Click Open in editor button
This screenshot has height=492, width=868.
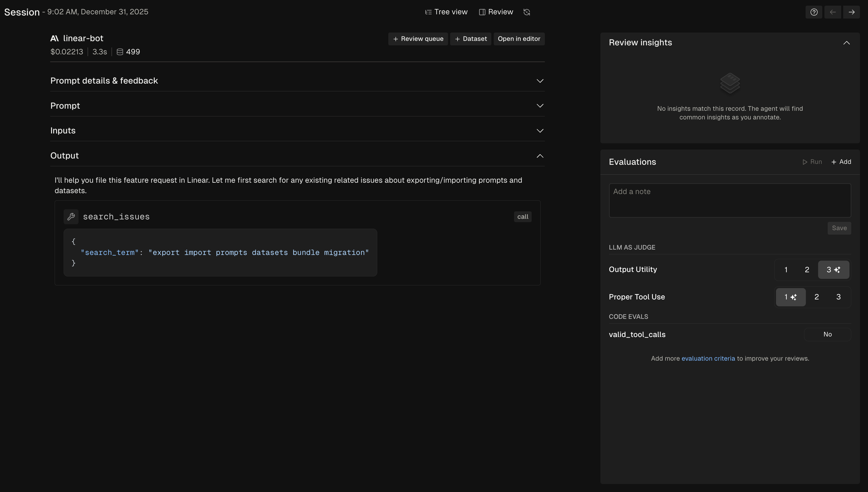click(x=519, y=39)
